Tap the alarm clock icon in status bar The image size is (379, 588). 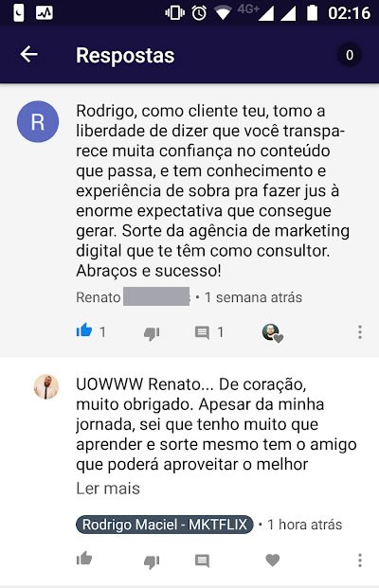click(x=199, y=13)
